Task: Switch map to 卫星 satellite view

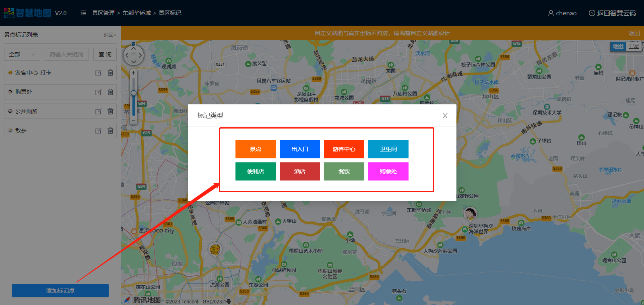Action: pos(634,46)
